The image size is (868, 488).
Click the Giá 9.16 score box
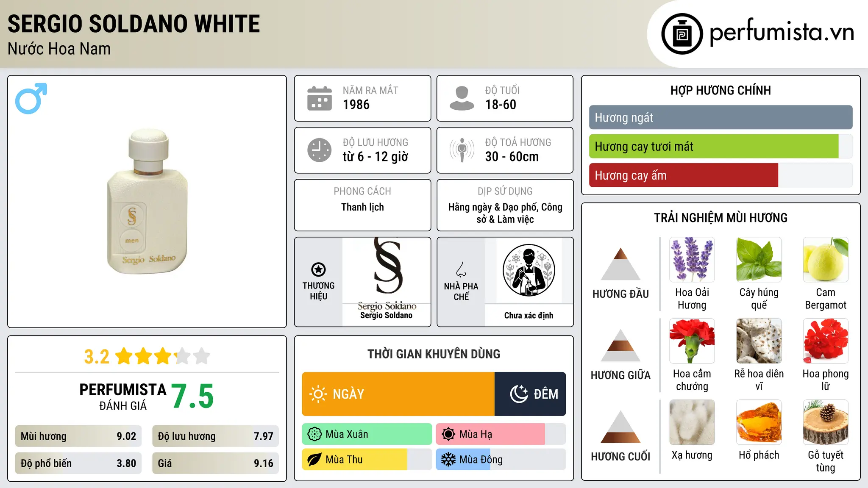(216, 463)
